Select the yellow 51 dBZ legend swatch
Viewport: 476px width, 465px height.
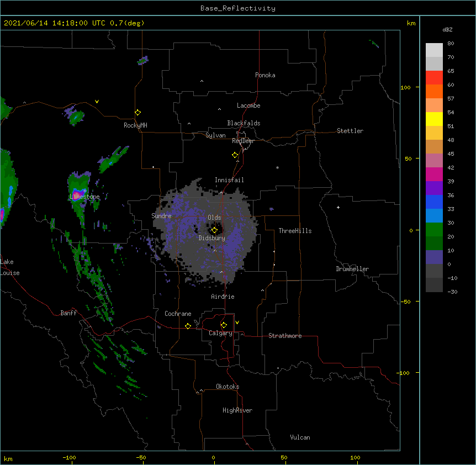(434, 119)
